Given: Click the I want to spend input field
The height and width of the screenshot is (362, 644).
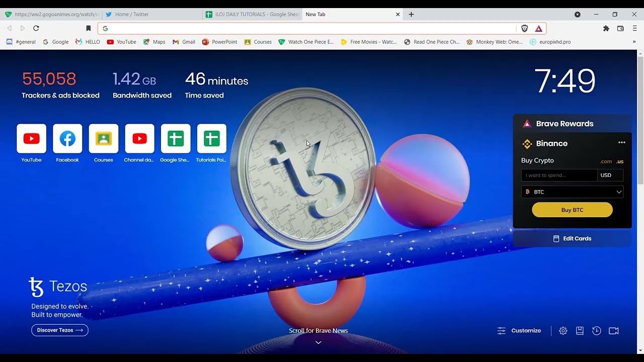Looking at the screenshot, I should coord(559,175).
